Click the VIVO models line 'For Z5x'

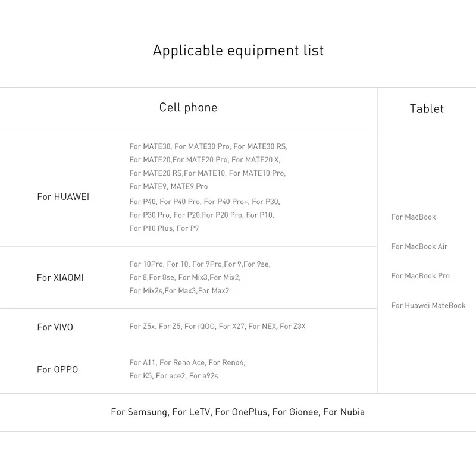[x=217, y=327]
